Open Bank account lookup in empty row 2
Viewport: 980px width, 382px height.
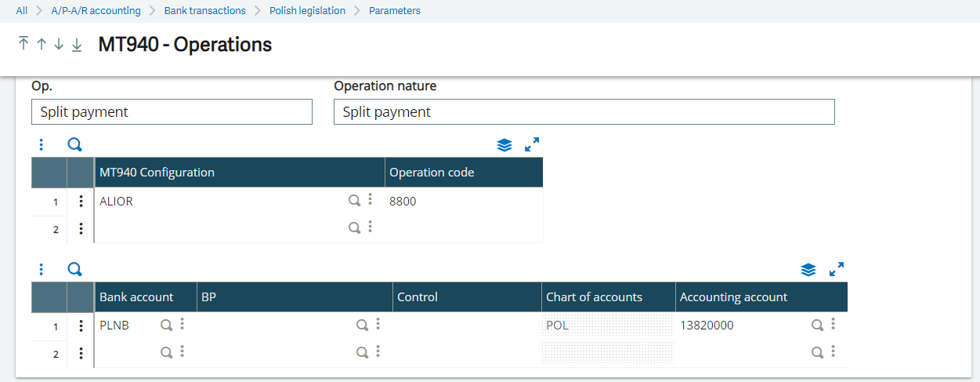click(166, 352)
